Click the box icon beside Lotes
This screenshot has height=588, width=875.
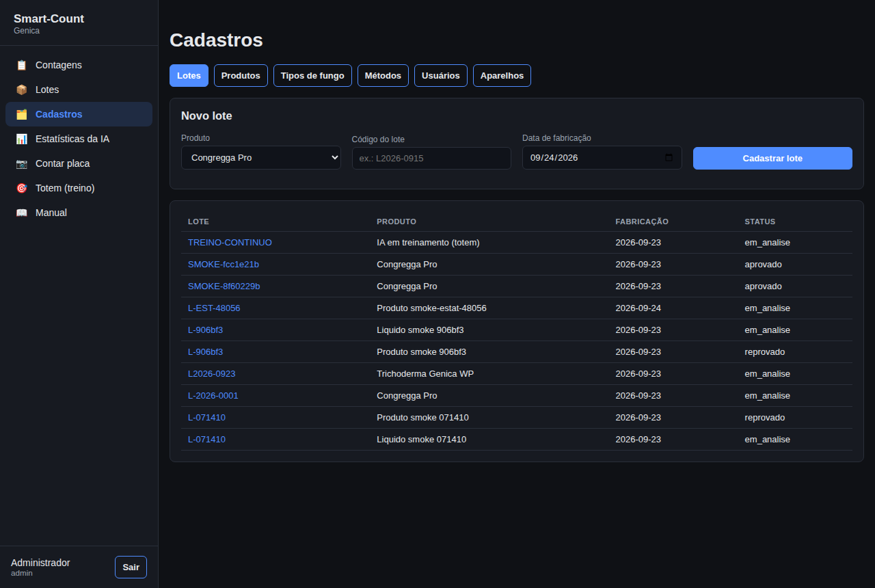coord(22,90)
